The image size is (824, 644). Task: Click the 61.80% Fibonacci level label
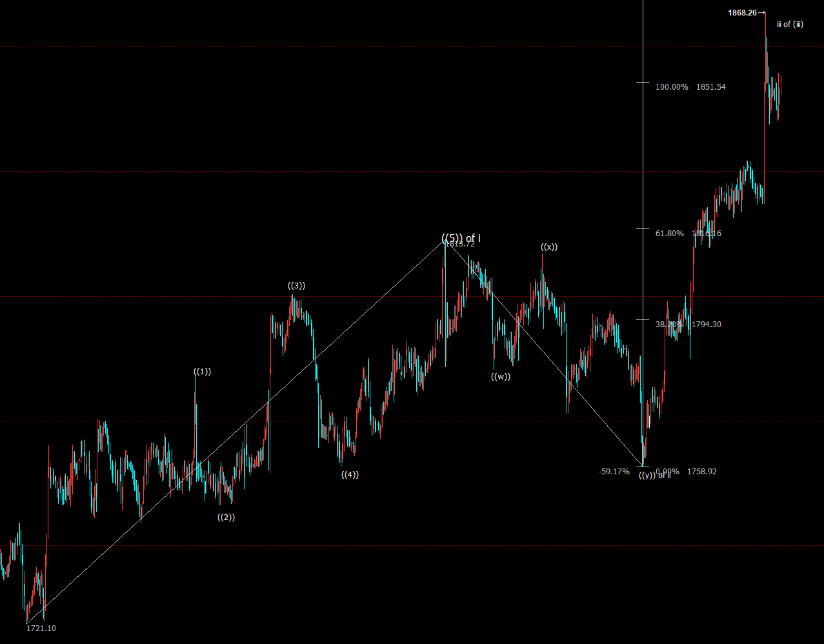tap(669, 234)
